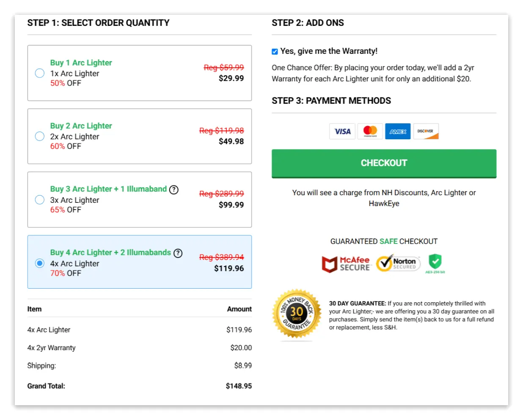Click the Mastercard payment icon
This screenshot has width=523, height=420.
370,131
